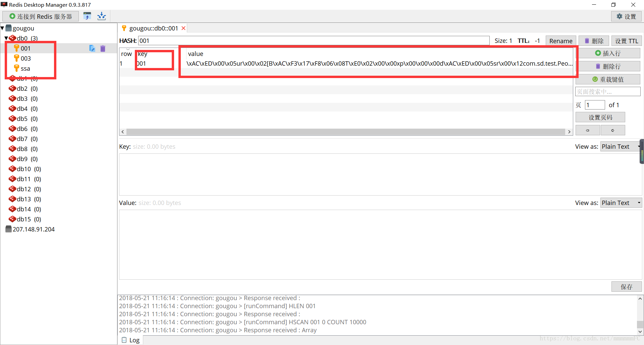644x345 pixels.
Task: Click the db6 database icon
Action: click(12, 129)
